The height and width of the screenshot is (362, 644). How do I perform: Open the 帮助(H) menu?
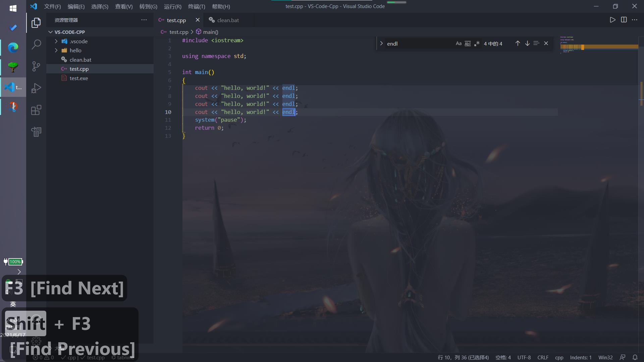221,6
